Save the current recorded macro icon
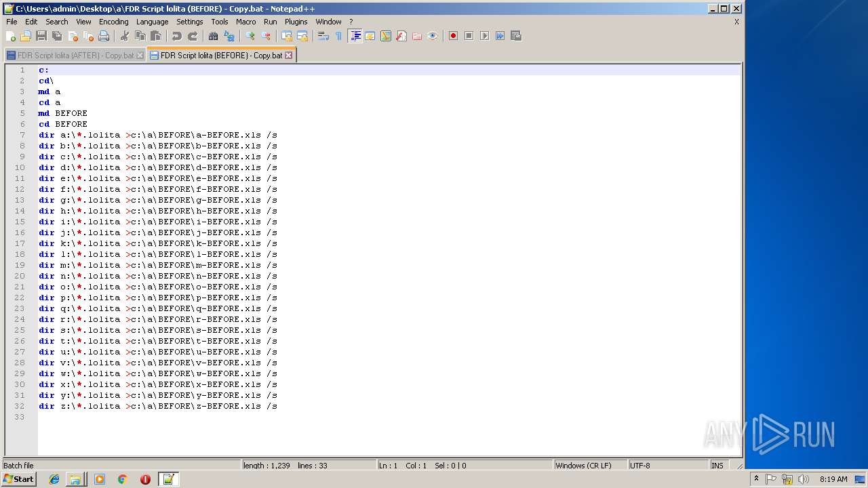Image resolution: width=868 pixels, height=488 pixels. point(515,36)
